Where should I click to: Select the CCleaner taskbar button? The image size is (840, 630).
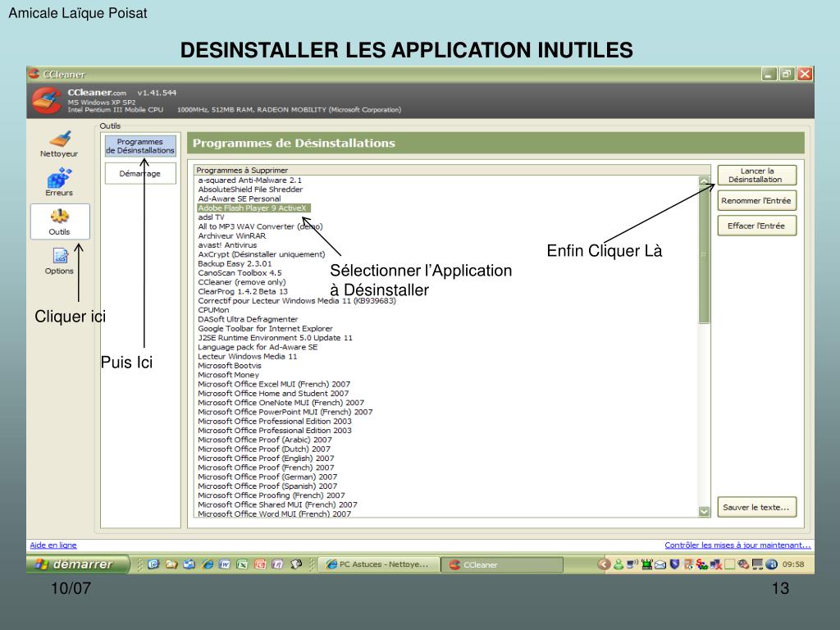[503, 564]
